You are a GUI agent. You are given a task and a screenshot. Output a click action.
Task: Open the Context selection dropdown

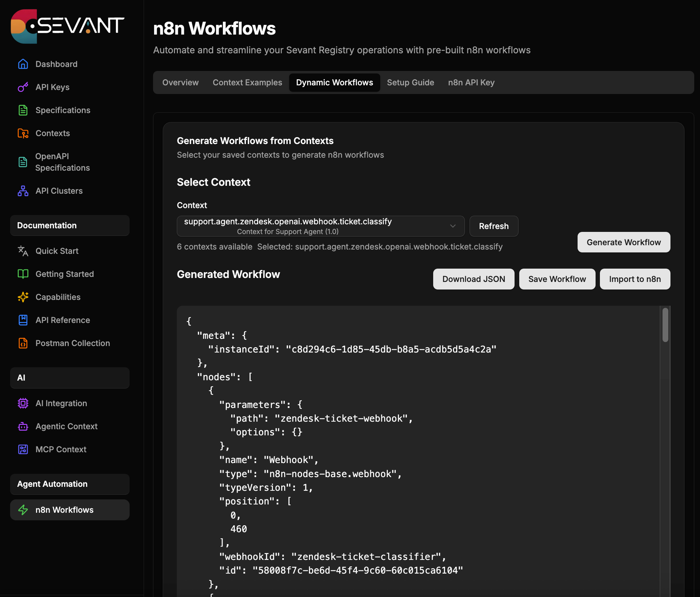(x=320, y=226)
